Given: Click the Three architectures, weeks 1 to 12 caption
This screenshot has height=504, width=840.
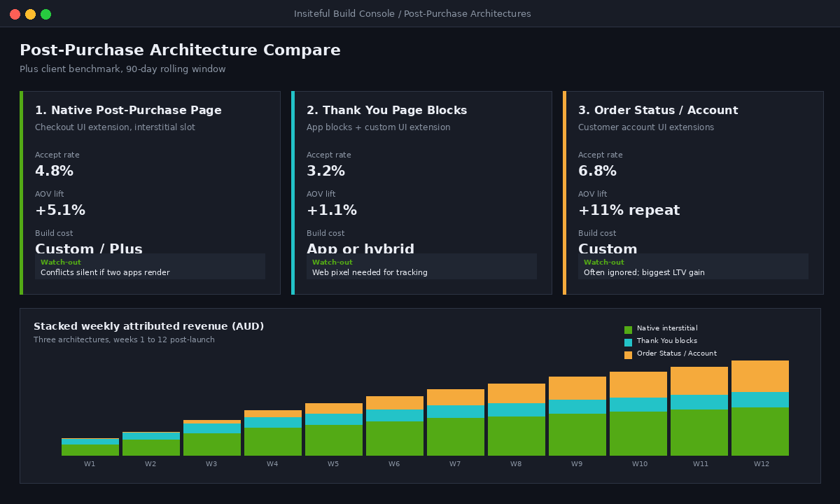Looking at the screenshot, I should [x=124, y=340].
